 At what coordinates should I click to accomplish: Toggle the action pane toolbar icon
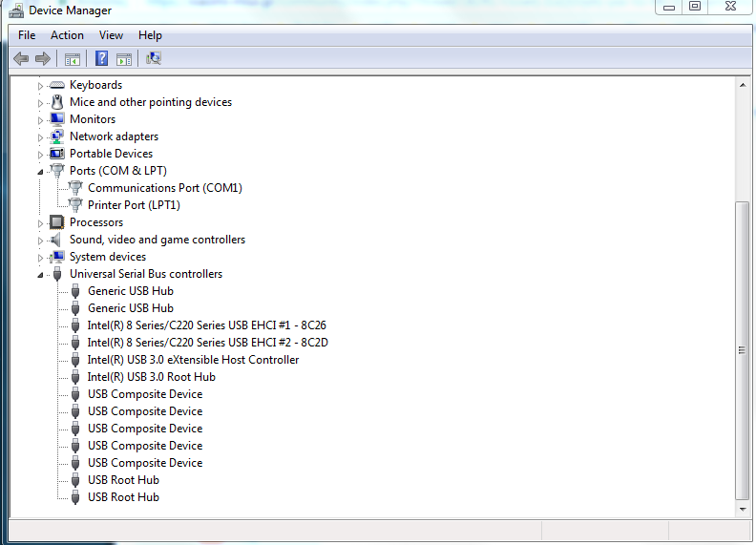coord(124,59)
